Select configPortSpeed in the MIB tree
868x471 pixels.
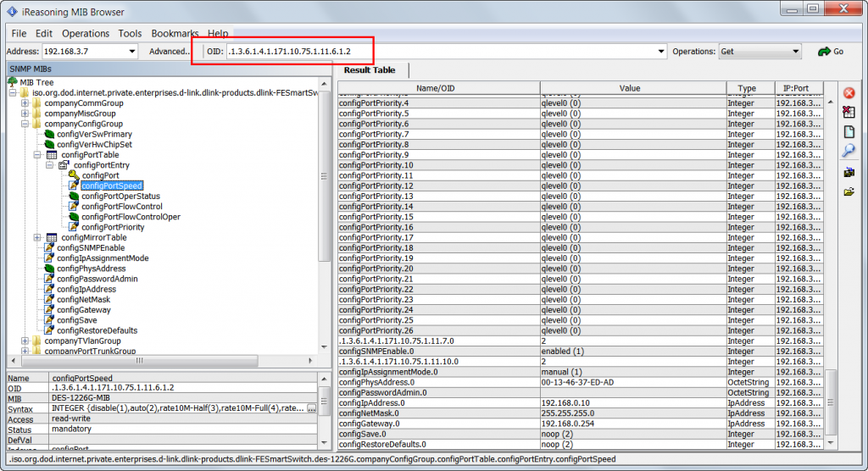[x=112, y=186]
